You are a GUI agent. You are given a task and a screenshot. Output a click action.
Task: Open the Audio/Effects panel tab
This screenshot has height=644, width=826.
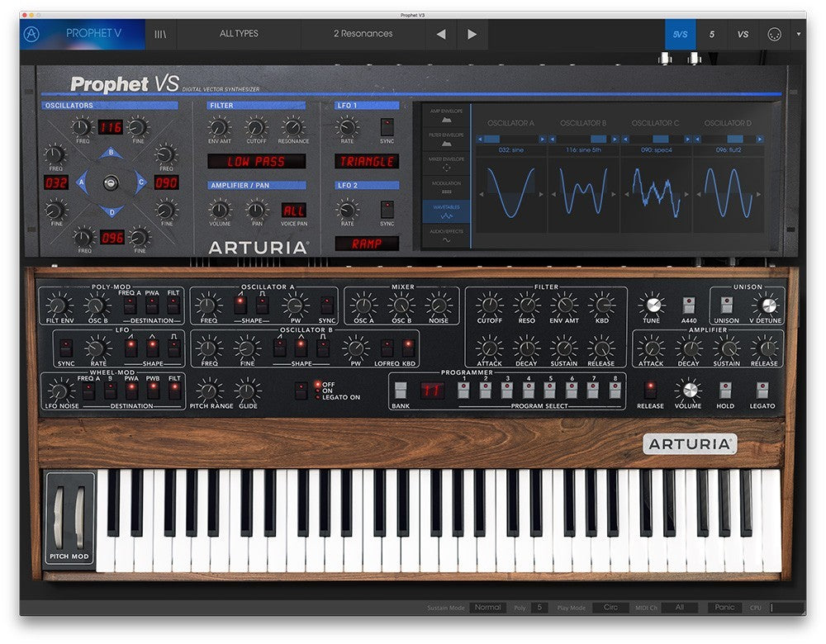click(x=446, y=235)
